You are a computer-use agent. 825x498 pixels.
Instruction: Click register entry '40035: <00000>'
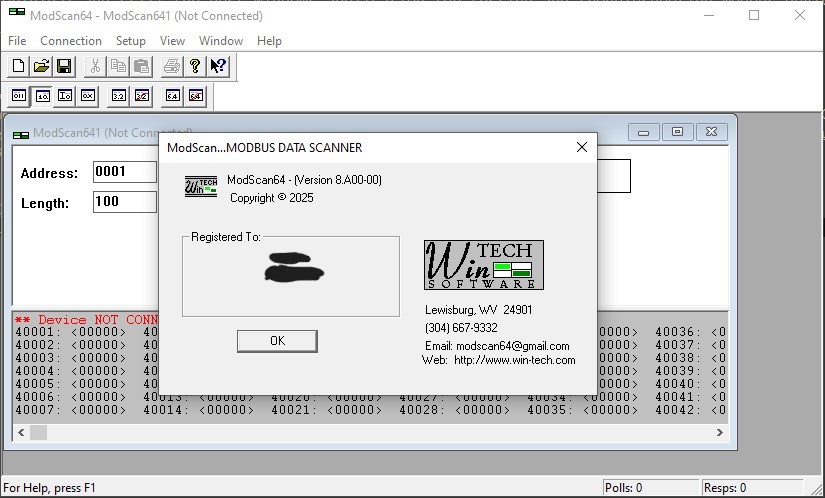click(582, 410)
